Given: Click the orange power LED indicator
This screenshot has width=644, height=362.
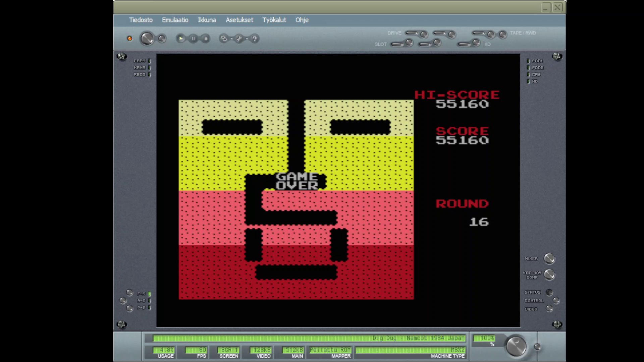Looking at the screenshot, I should click(129, 39).
